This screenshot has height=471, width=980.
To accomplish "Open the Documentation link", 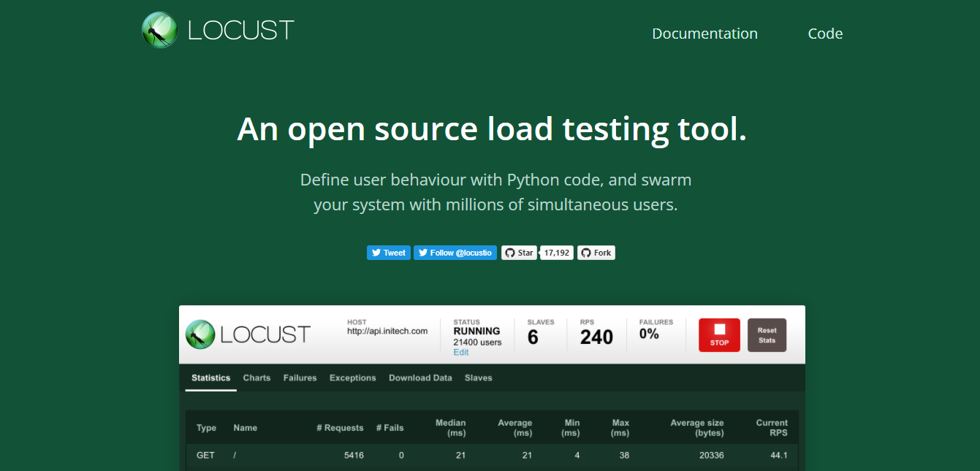I will [x=704, y=34].
